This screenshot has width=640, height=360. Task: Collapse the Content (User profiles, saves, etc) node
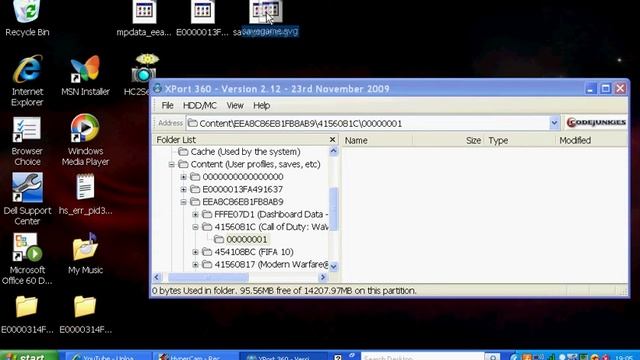[x=171, y=164]
